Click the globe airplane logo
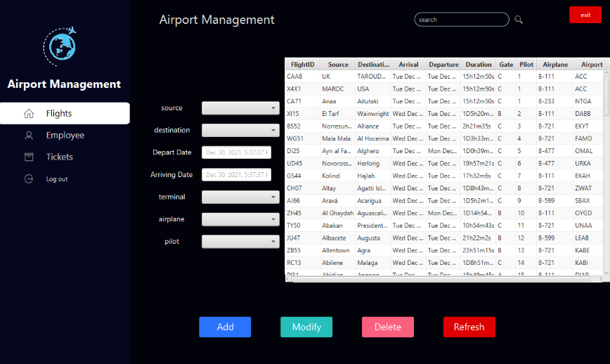This screenshot has width=610, height=364. (x=60, y=46)
